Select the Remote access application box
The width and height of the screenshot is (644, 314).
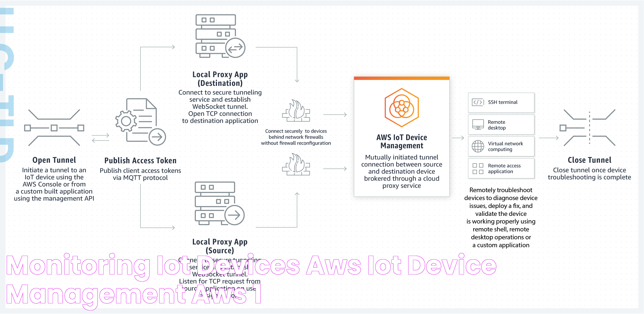[x=501, y=168]
